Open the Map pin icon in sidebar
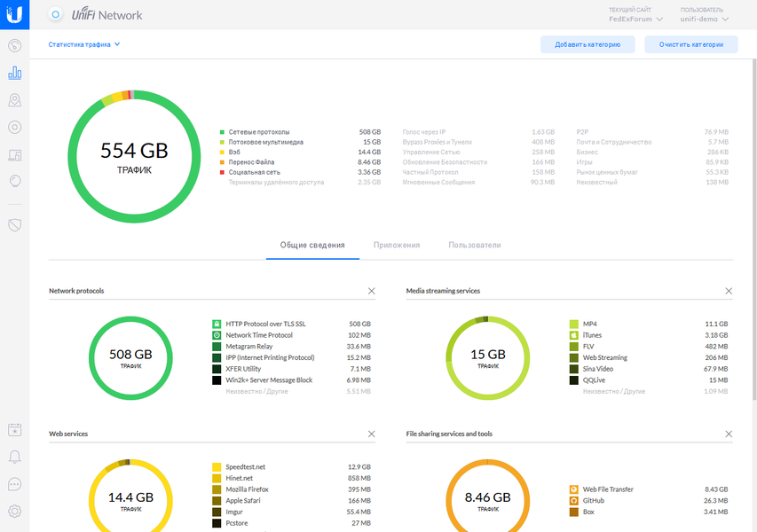Image resolution: width=757 pixels, height=532 pixels. coord(14,100)
